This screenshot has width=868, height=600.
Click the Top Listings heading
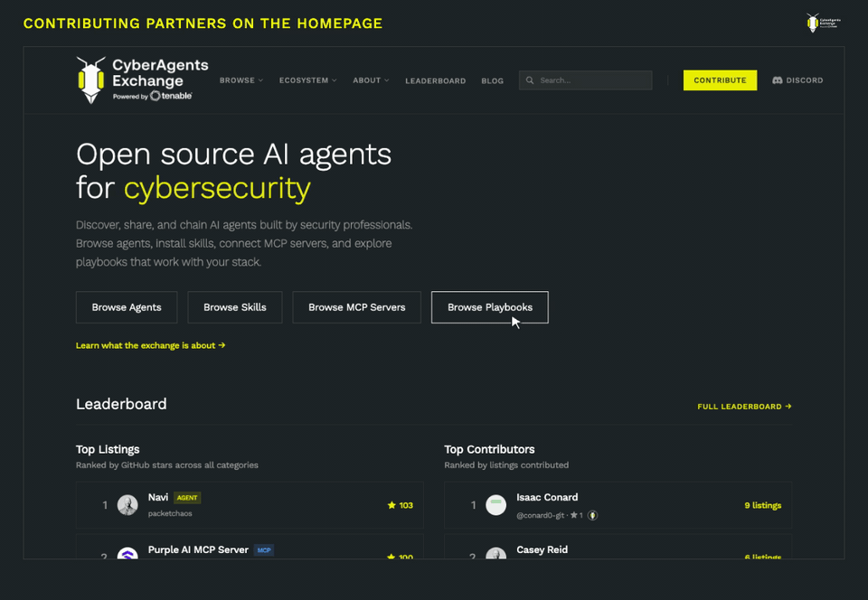(108, 449)
